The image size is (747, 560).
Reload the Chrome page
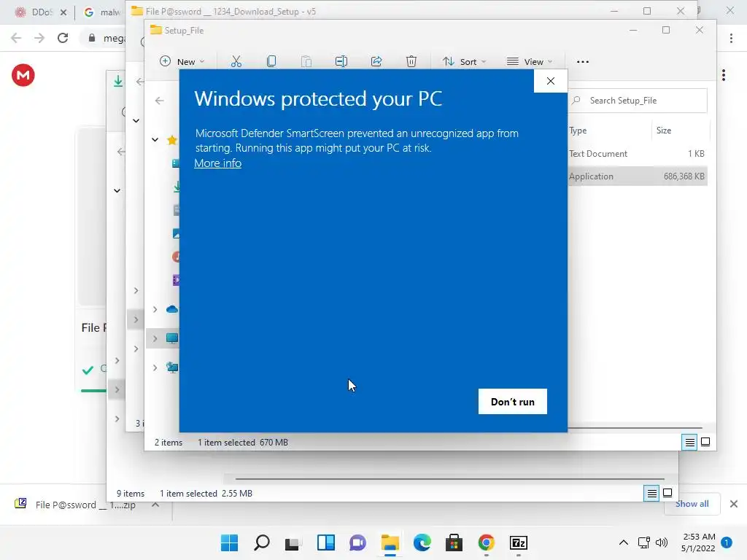[63, 38]
